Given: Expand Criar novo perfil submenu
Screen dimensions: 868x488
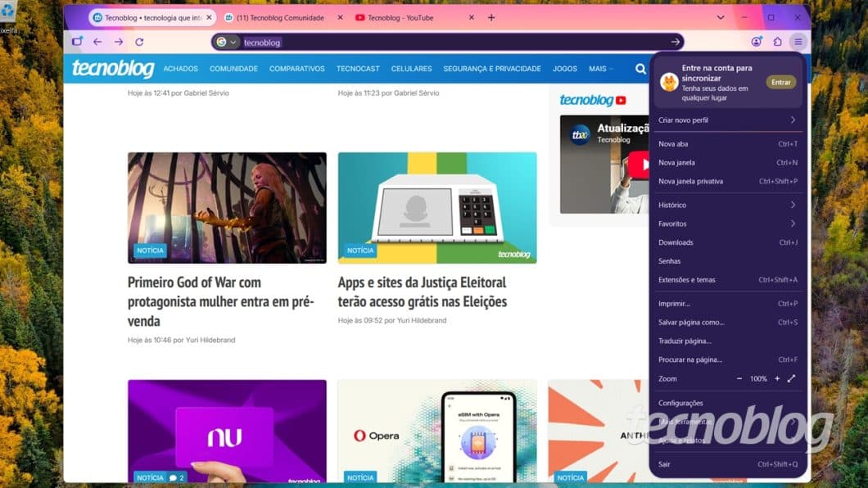Looking at the screenshot, I should click(727, 120).
